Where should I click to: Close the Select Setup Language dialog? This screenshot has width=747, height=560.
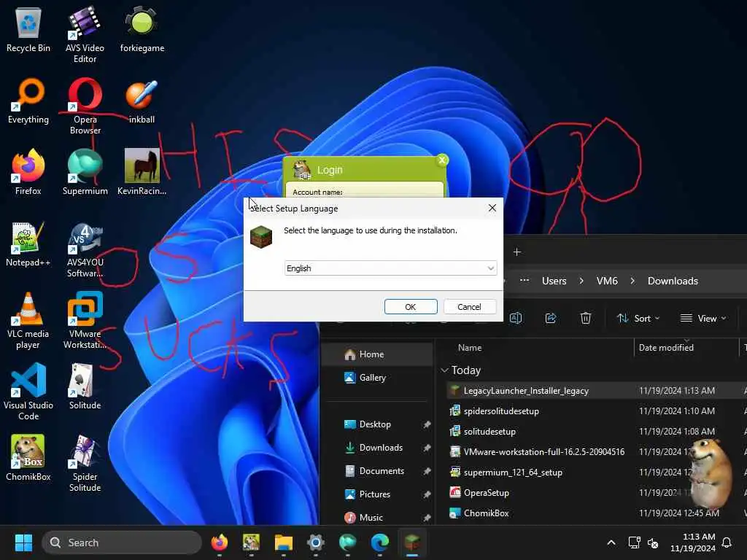pyautogui.click(x=492, y=208)
